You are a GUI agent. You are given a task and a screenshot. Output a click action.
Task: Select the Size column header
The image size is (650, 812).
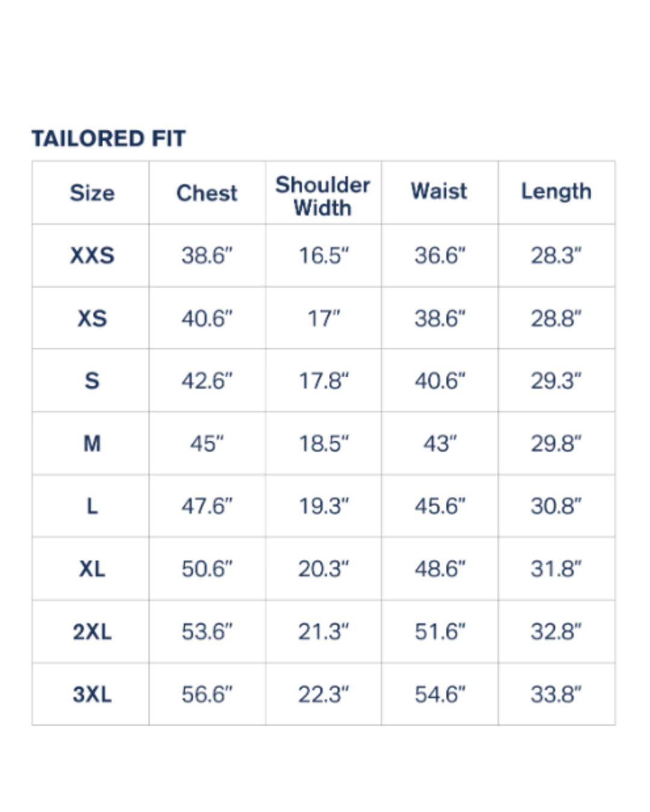(92, 193)
